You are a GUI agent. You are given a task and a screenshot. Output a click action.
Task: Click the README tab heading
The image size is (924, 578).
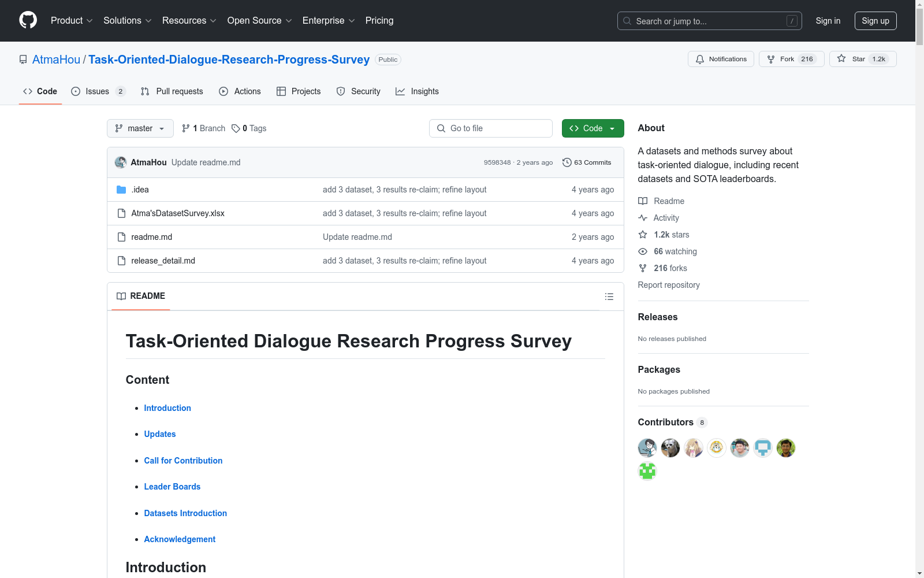[141, 296]
